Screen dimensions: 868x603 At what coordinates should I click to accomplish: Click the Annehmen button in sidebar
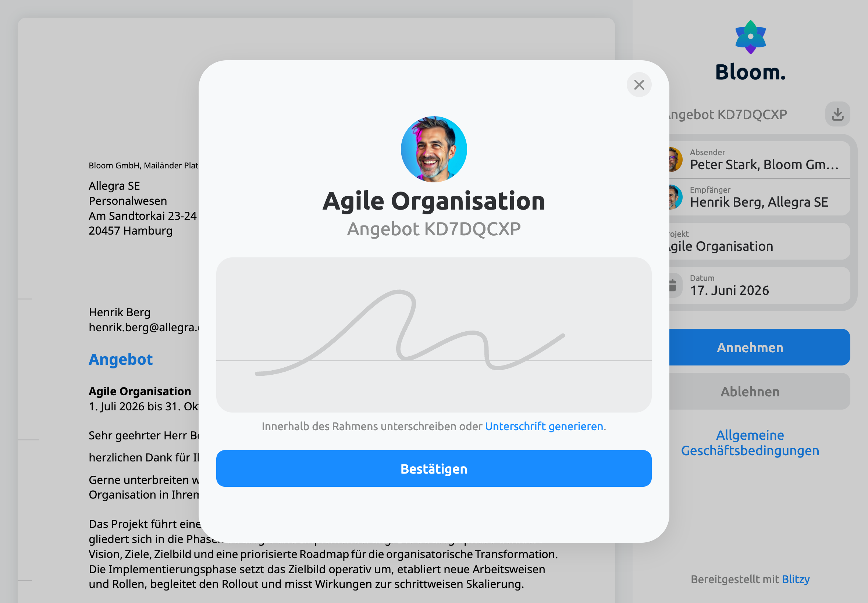coord(759,347)
